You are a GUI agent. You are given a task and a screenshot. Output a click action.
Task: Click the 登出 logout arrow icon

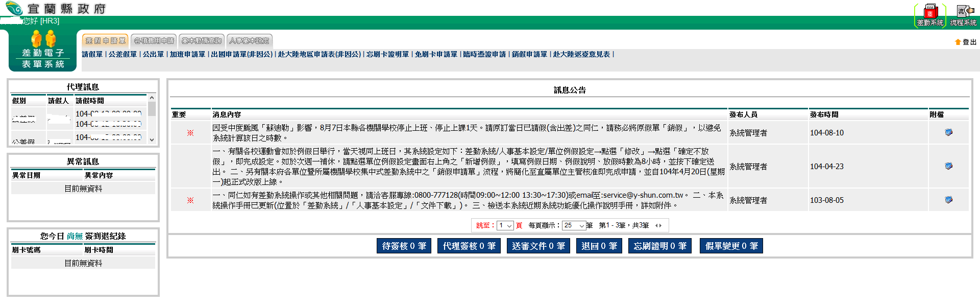[958, 42]
